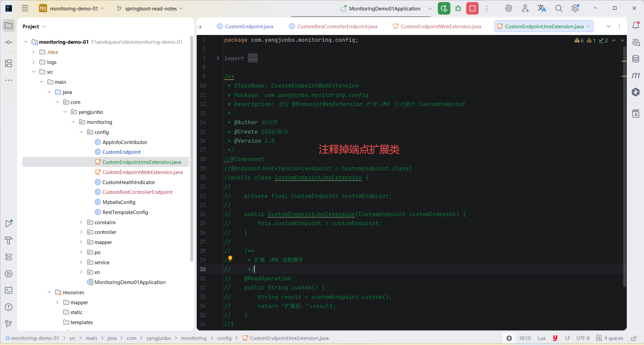Image resolution: width=644 pixels, height=345 pixels.
Task: Toggle the Project tool window folder icon
Action: tap(9, 26)
